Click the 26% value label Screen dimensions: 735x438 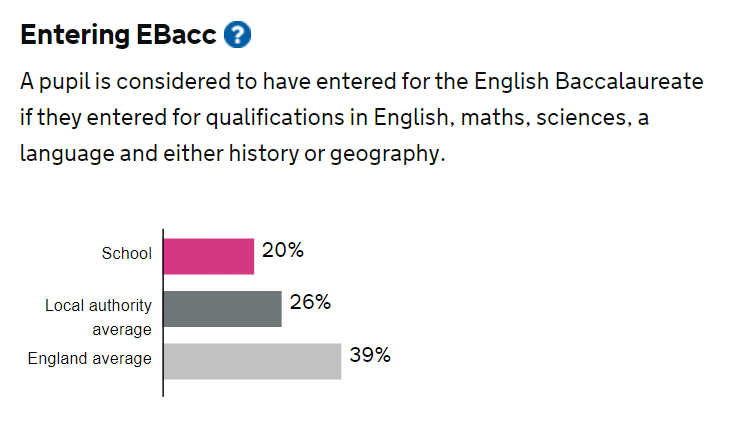pos(310,302)
